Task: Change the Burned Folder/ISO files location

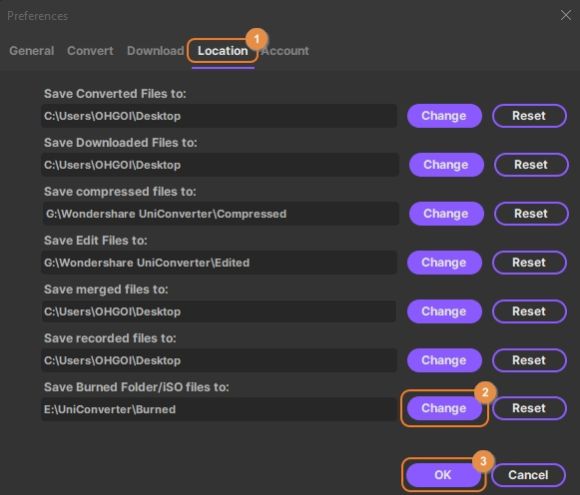Action: pyautogui.click(x=444, y=408)
